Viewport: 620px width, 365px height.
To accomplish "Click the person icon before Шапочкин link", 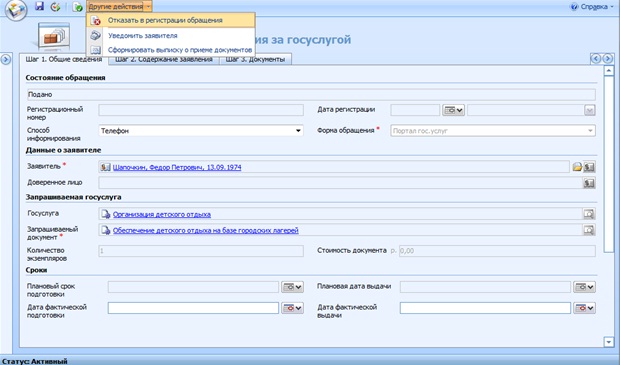I will 105,167.
